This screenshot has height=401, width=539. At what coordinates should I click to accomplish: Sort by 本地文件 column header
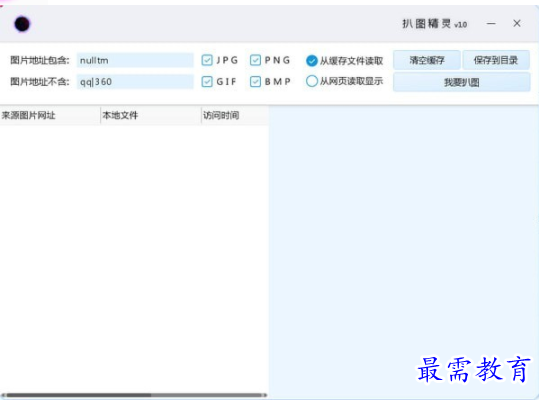pyautogui.click(x=151, y=115)
